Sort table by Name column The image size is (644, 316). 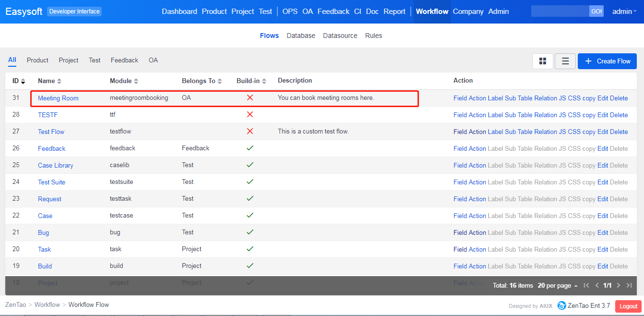coord(49,81)
